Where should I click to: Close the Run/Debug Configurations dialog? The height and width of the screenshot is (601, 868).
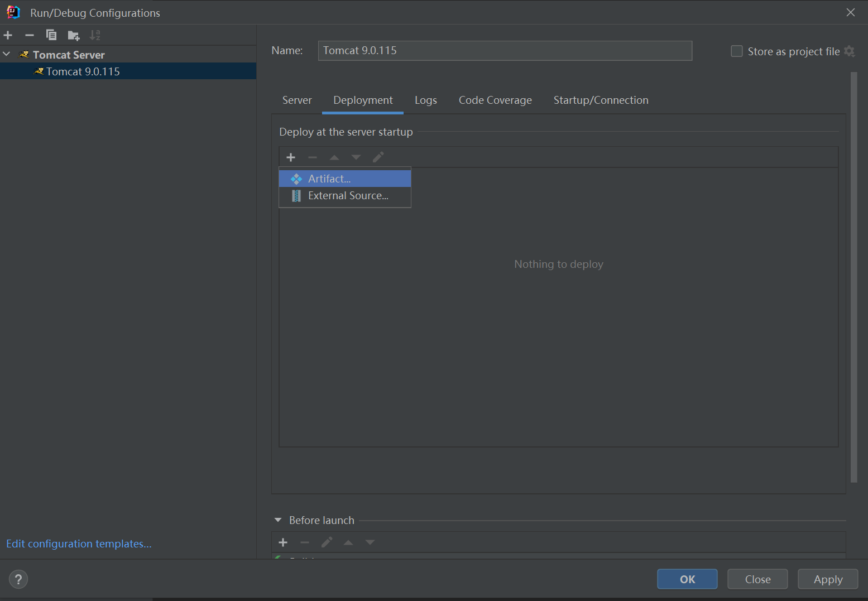[851, 12]
